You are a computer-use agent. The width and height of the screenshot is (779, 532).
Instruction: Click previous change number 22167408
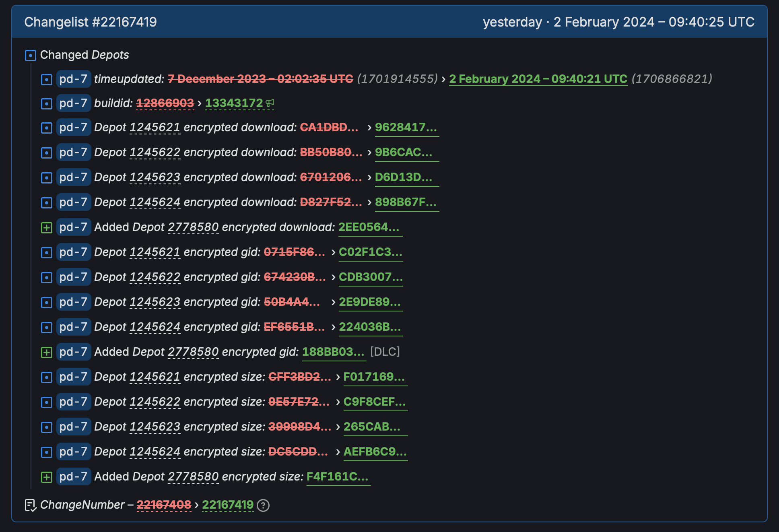[164, 505]
